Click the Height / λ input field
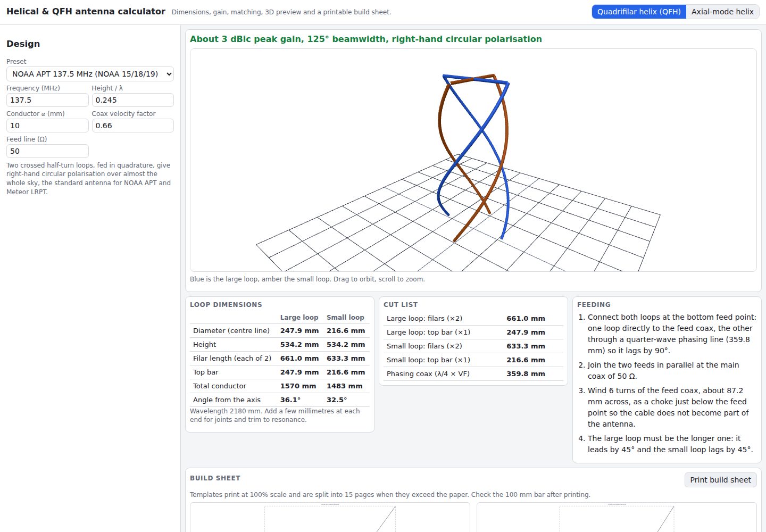Screen dimensions: 766x532 click(132, 100)
